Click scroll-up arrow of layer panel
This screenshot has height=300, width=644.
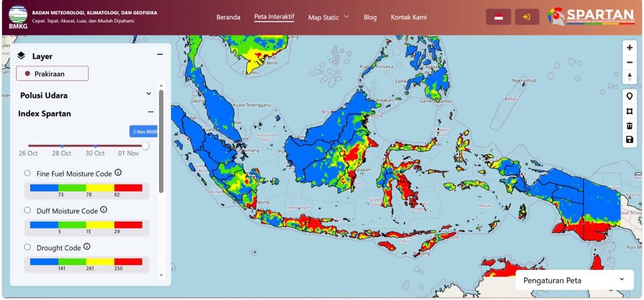pos(160,85)
